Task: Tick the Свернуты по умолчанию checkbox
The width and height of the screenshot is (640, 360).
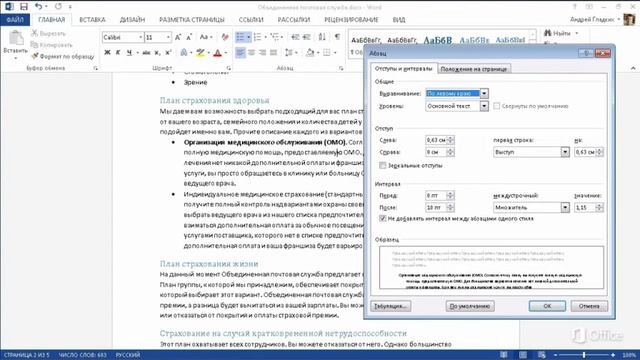Action: coord(496,106)
